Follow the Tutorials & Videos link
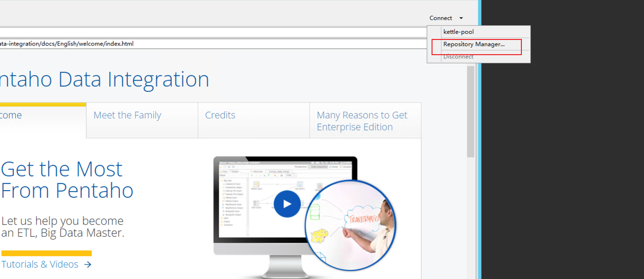The height and width of the screenshot is (279, 644). click(x=40, y=264)
